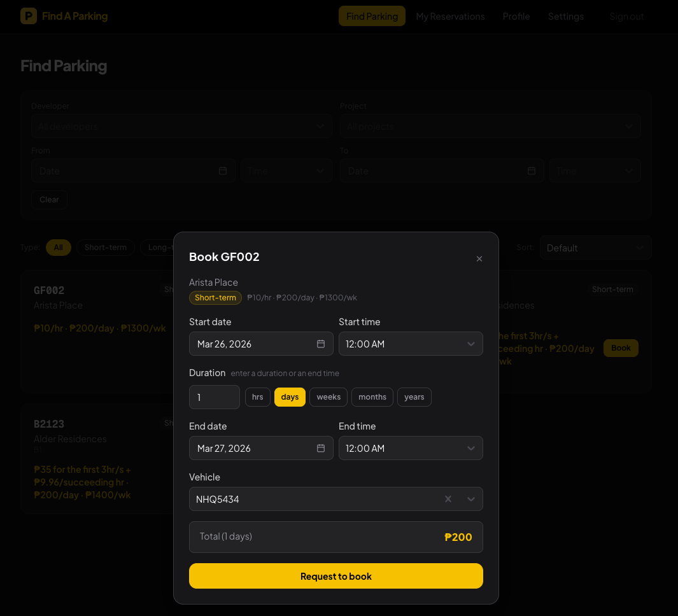The image size is (678, 616).
Task: Click the duration number input field
Action: (x=215, y=397)
